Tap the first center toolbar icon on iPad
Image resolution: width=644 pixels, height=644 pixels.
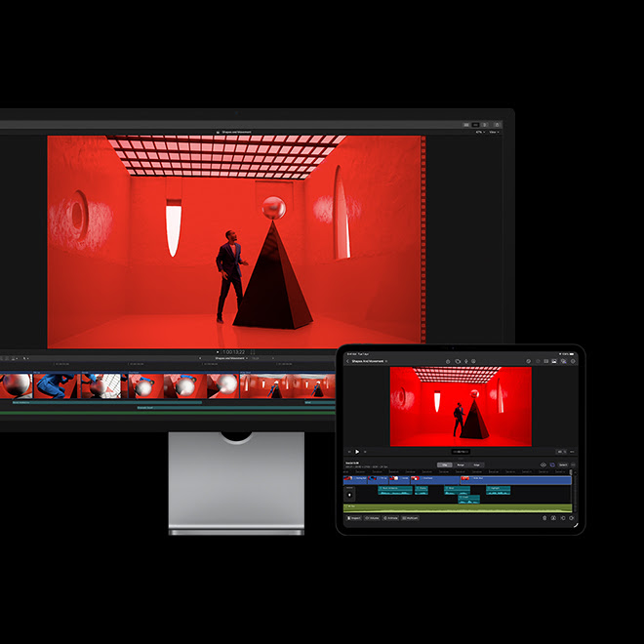point(448,361)
